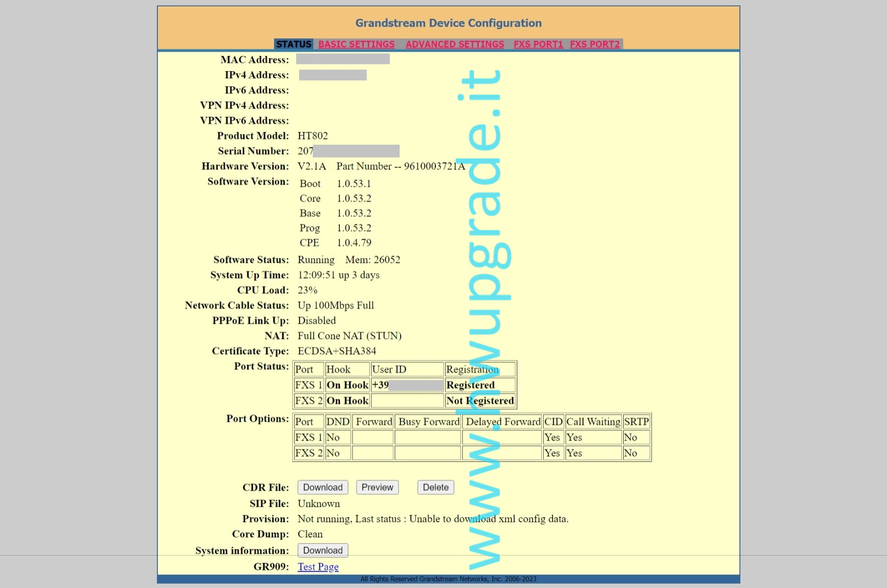Click the PPPoE 'Disabled' value
887x588 pixels.
click(x=316, y=321)
